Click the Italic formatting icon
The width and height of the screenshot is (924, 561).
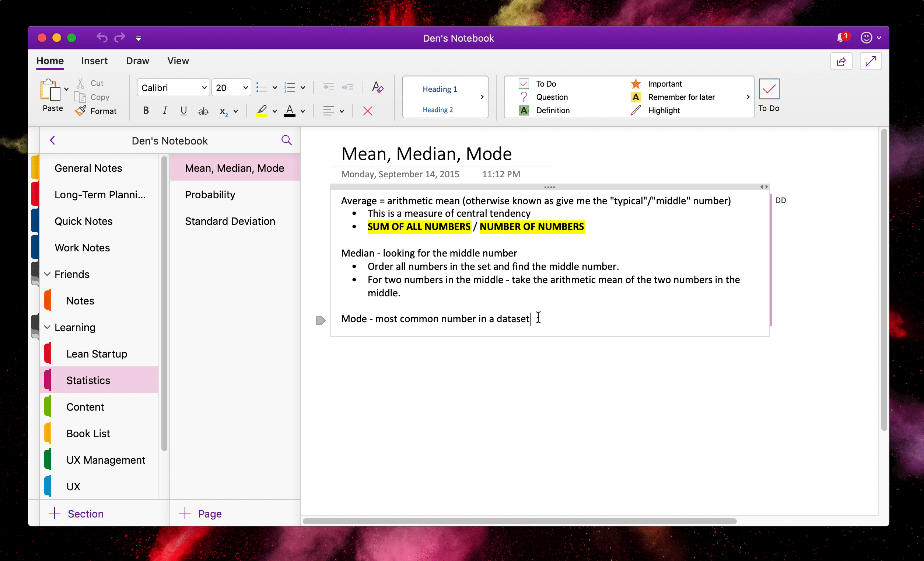[x=164, y=110]
